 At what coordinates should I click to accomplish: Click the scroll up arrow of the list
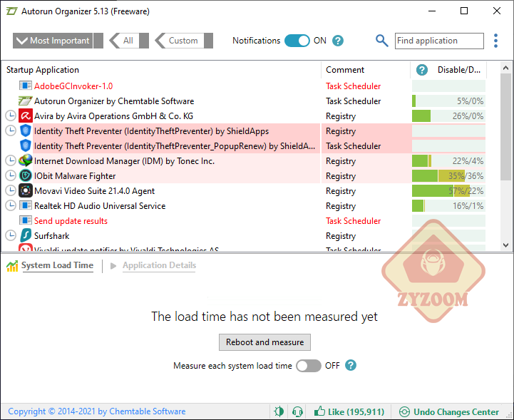pyautogui.click(x=505, y=68)
